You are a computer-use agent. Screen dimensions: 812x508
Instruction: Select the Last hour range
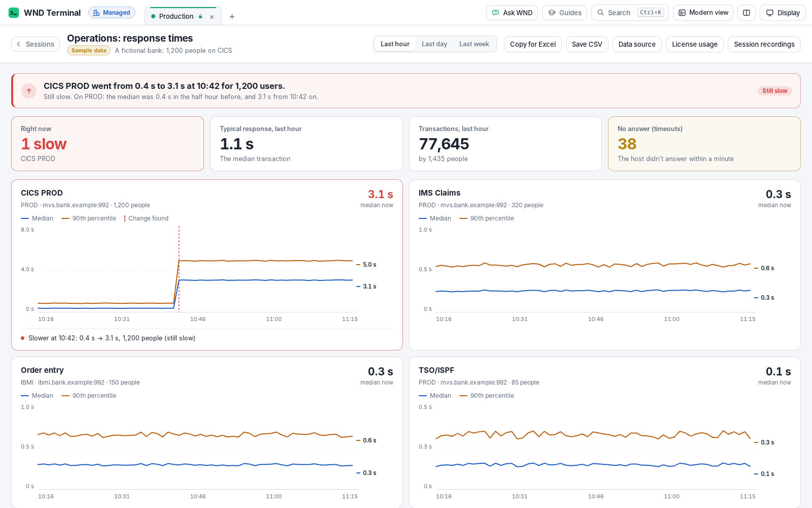(x=395, y=44)
